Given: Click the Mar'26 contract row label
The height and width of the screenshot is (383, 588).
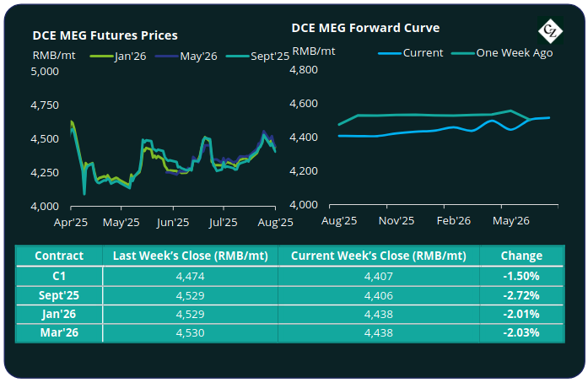Looking at the screenshot, I should pos(59,332).
